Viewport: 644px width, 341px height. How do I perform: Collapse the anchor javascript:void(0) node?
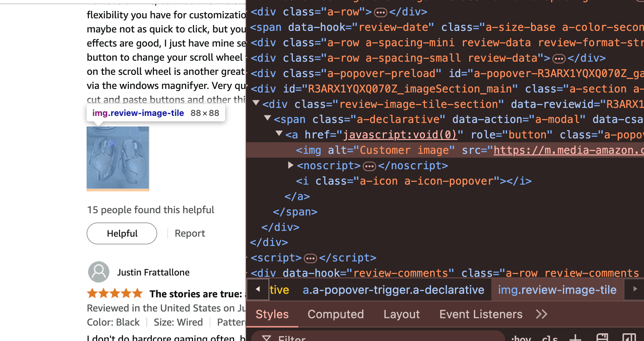(x=279, y=133)
